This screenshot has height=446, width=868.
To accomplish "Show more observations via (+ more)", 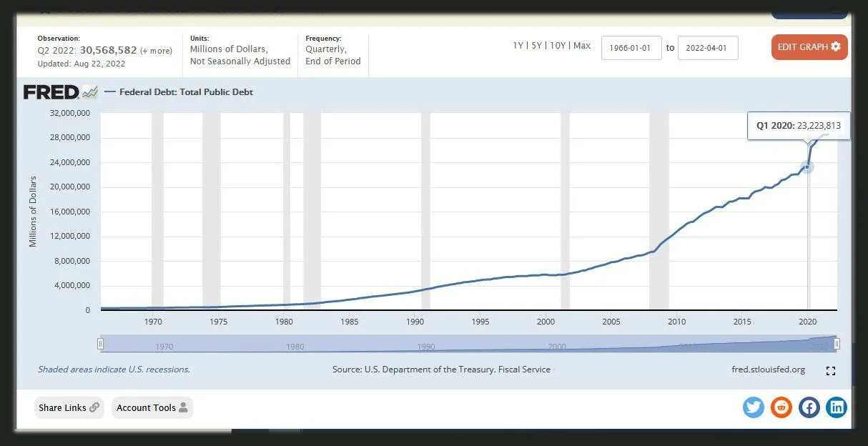I will [x=156, y=51].
